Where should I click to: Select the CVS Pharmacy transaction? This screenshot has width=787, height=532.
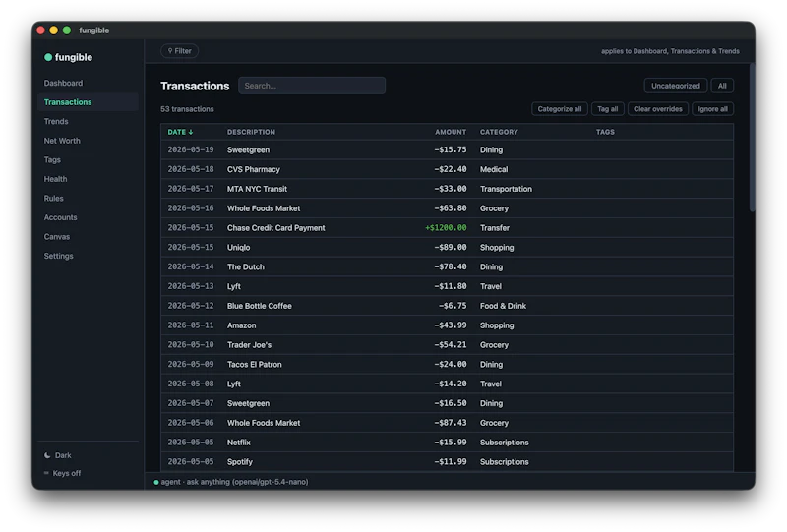coord(447,170)
